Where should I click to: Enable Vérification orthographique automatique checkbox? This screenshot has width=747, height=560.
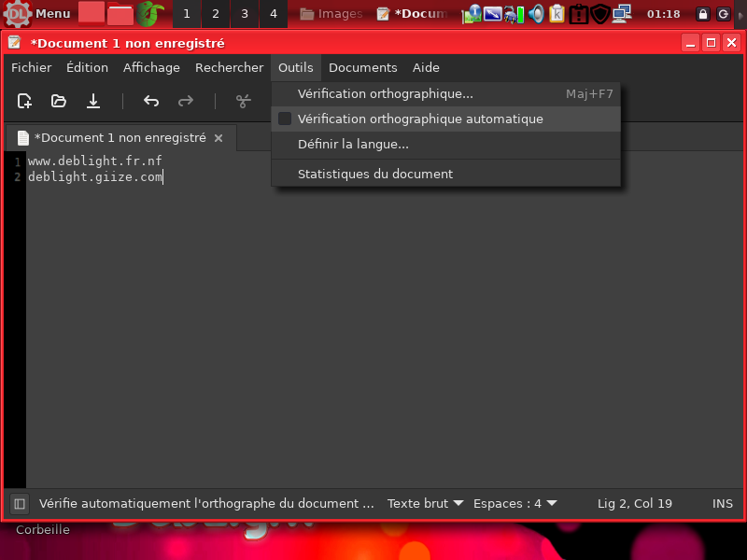tap(286, 119)
